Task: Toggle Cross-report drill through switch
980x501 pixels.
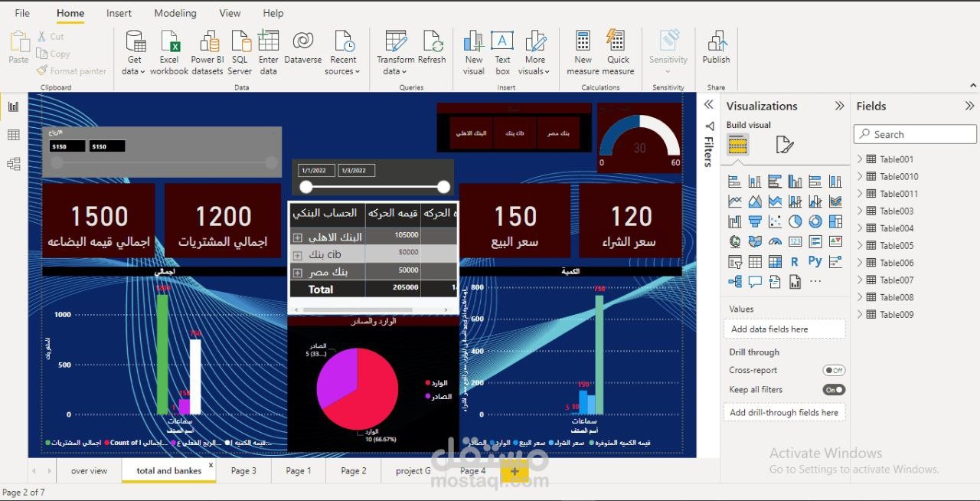Action: 833,370
